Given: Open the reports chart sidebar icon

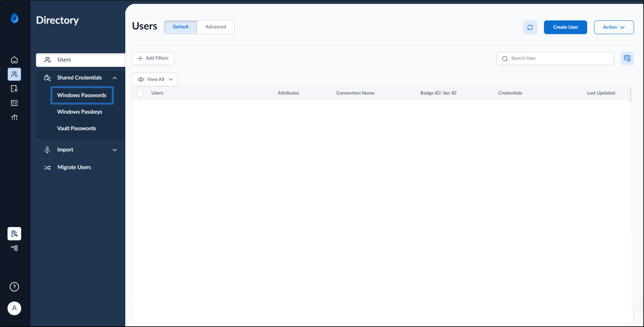Looking at the screenshot, I should [14, 117].
